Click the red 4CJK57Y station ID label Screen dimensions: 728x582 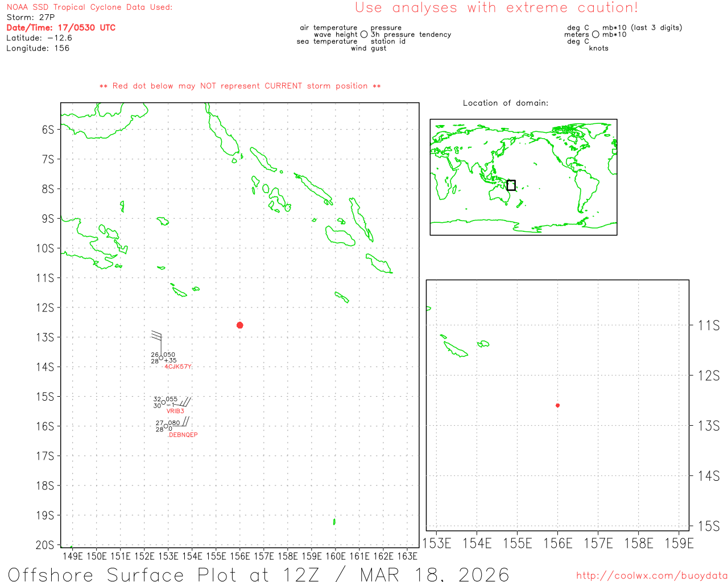(x=178, y=367)
